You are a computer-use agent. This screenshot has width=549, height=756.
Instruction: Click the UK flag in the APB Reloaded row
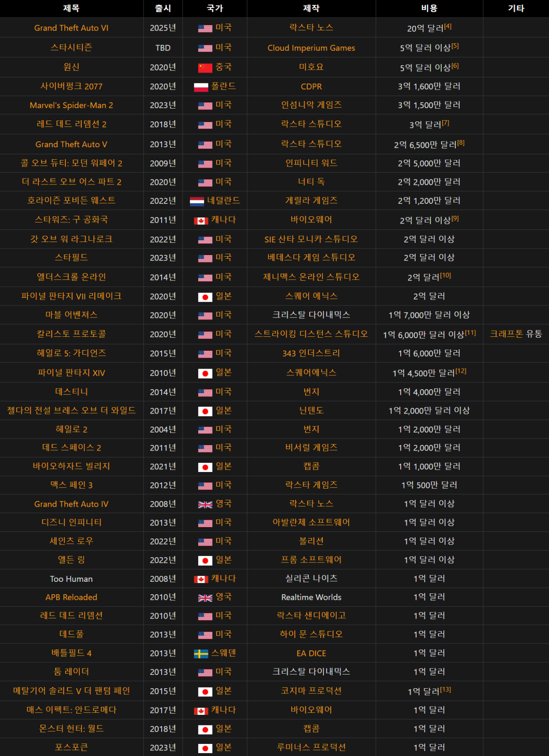click(205, 598)
